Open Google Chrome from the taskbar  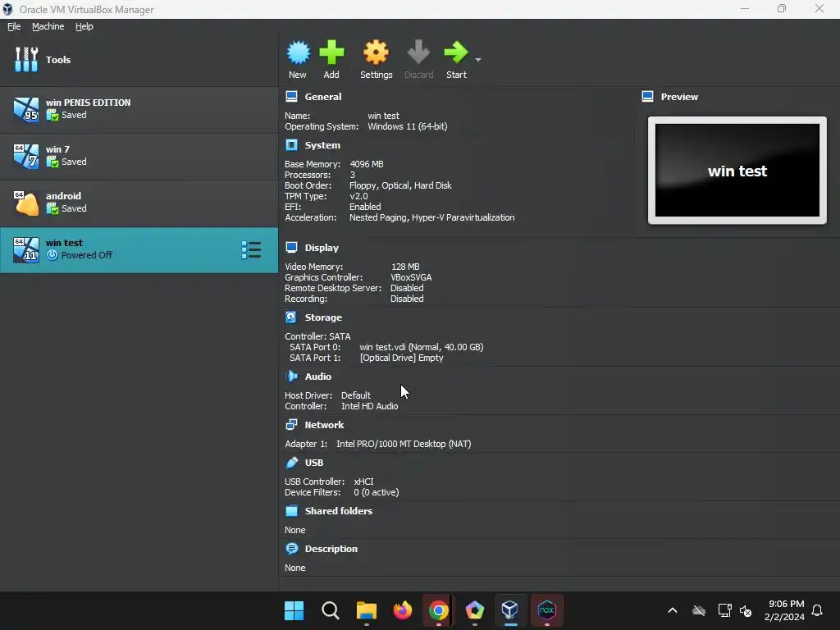pyautogui.click(x=438, y=610)
